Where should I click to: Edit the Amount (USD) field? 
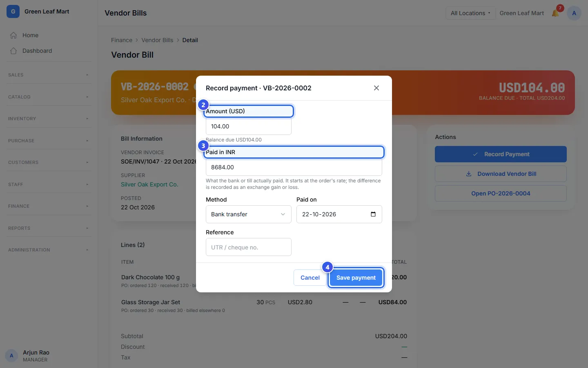(x=249, y=126)
